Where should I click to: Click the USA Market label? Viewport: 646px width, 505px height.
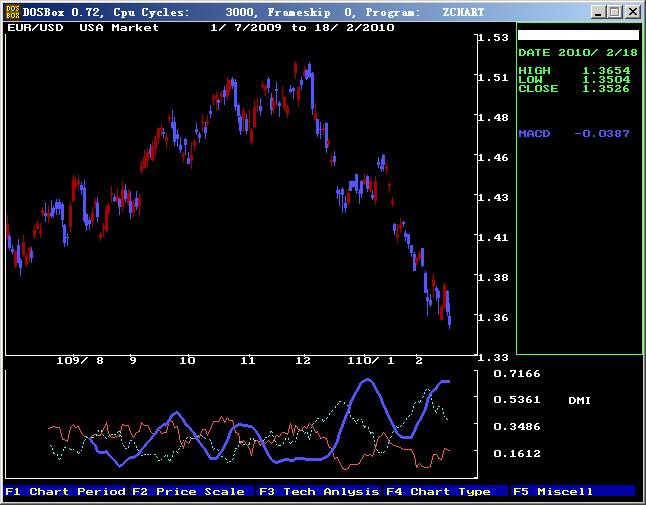tap(119, 28)
